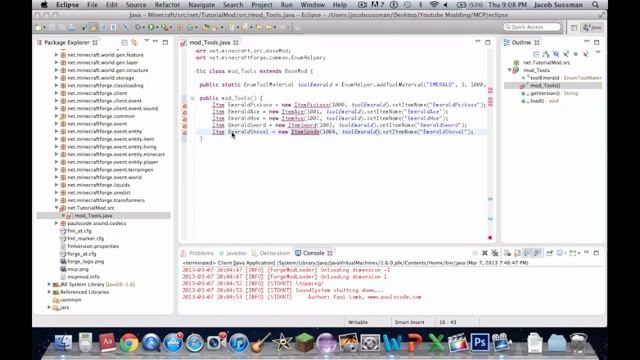
Task: Toggle Hide Static Members in Outline toolbar
Action: pyautogui.click(x=566, y=54)
